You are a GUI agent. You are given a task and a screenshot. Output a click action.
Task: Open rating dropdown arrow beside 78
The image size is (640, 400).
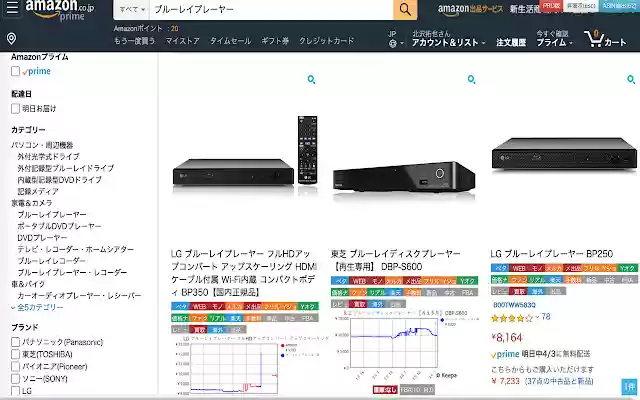tap(537, 317)
